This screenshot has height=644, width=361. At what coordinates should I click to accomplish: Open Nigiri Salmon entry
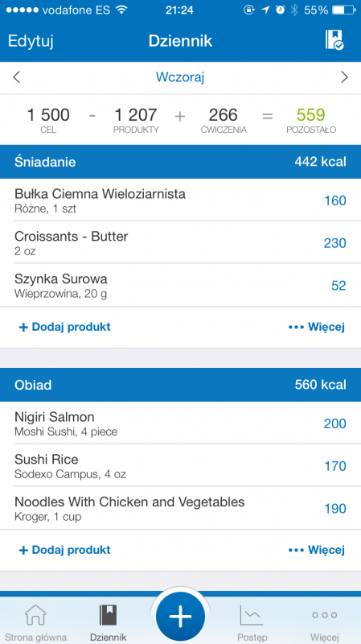(180, 423)
